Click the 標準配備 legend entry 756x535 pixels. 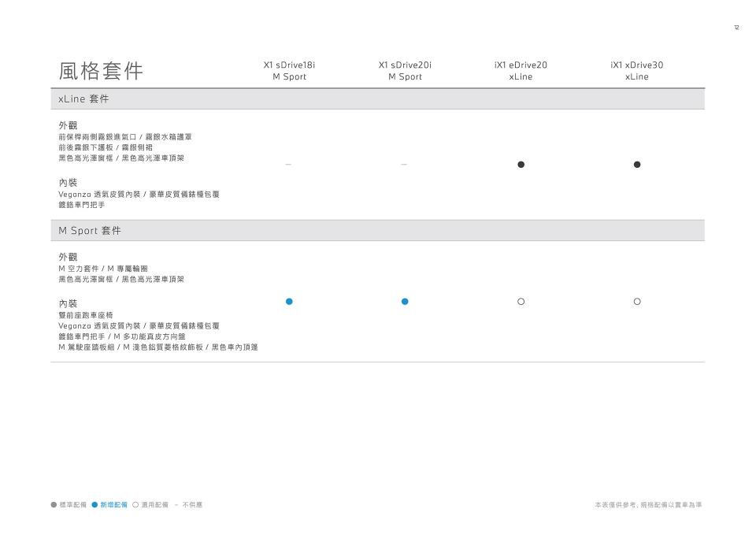pos(69,505)
